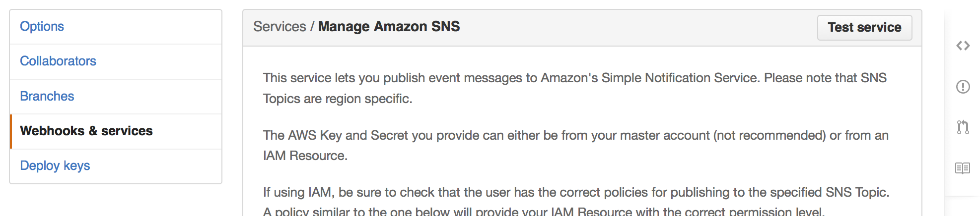Click the Simple Notification Service description paragraph
The width and height of the screenshot is (980, 216).
coord(575,88)
